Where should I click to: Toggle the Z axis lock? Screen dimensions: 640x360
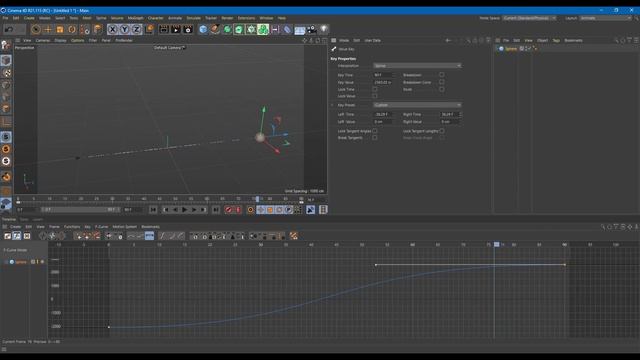pyautogui.click(x=136, y=29)
